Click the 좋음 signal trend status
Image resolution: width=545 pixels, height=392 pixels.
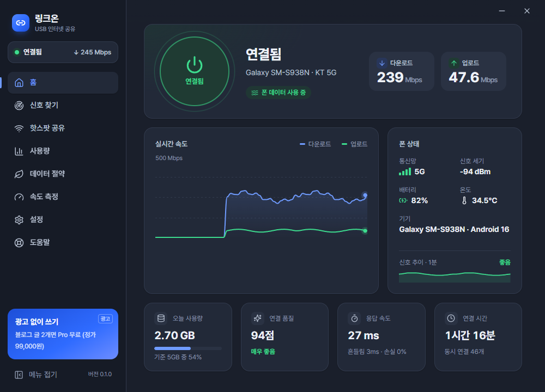pyautogui.click(x=505, y=262)
